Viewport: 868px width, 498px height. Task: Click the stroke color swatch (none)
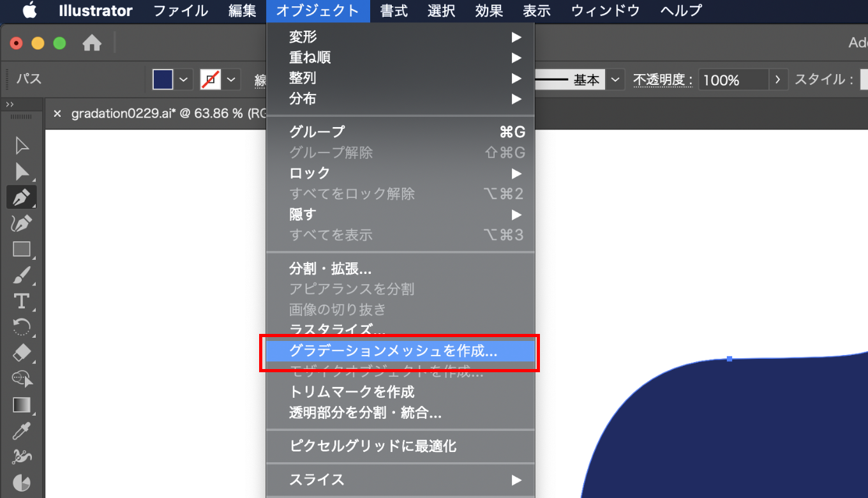coord(211,80)
